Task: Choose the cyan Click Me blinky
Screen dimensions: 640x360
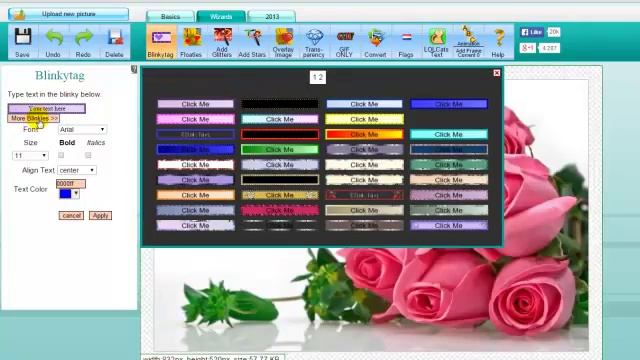Action: tap(449, 134)
